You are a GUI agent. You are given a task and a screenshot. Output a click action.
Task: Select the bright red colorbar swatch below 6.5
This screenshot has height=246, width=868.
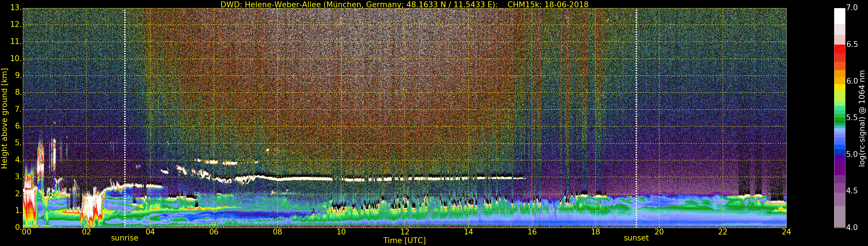click(x=839, y=49)
